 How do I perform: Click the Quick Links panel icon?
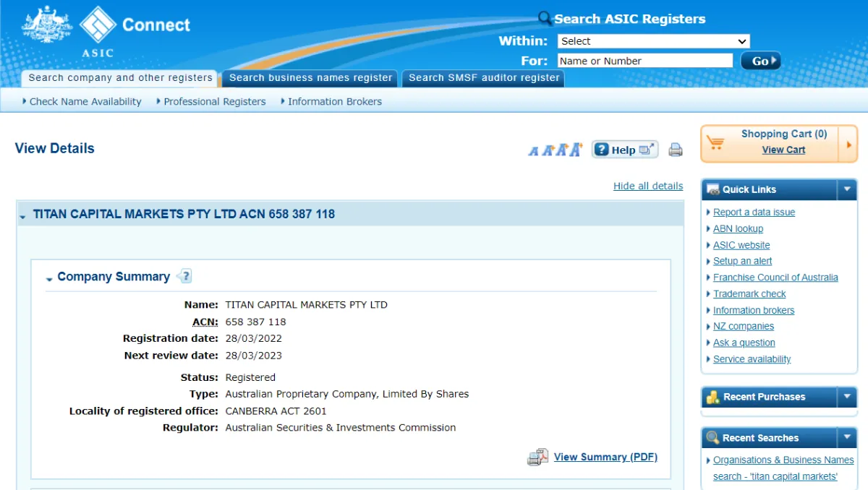pyautogui.click(x=712, y=189)
